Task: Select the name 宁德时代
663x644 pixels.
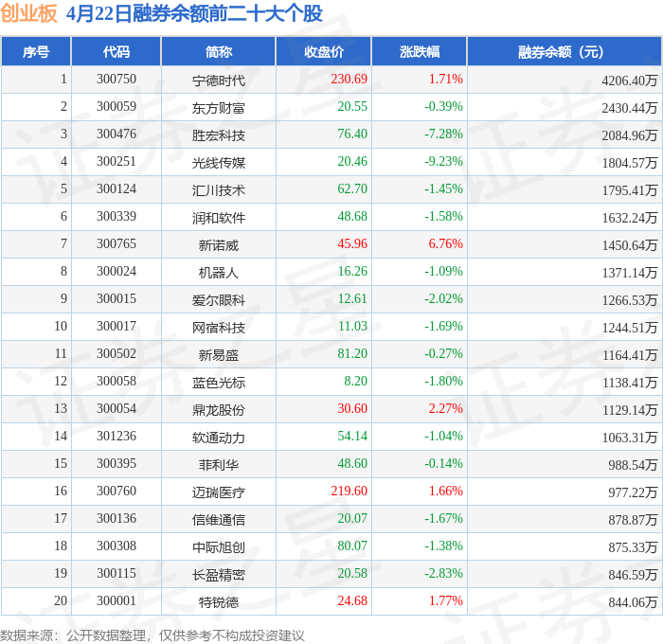Action: click(219, 80)
